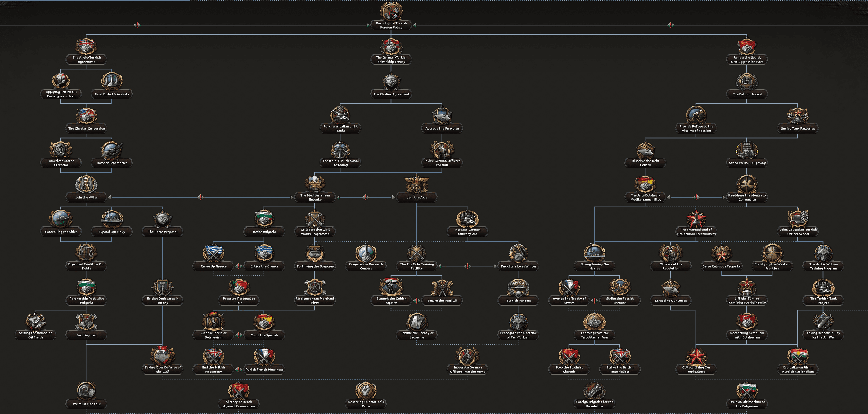The width and height of the screenshot is (868, 414).
Task: Select Soviet Tank Factories focus icon
Action: pos(798,116)
